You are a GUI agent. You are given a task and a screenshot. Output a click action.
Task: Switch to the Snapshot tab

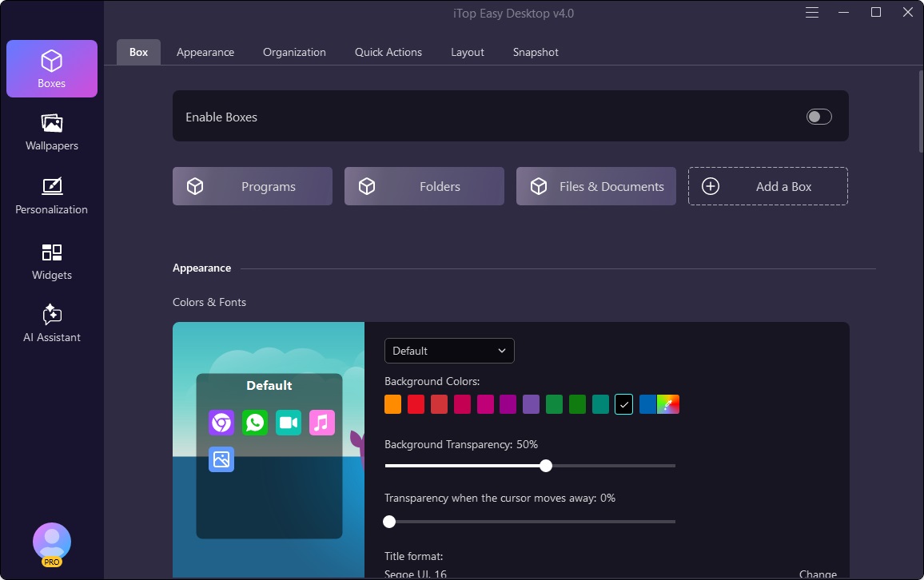pos(536,52)
